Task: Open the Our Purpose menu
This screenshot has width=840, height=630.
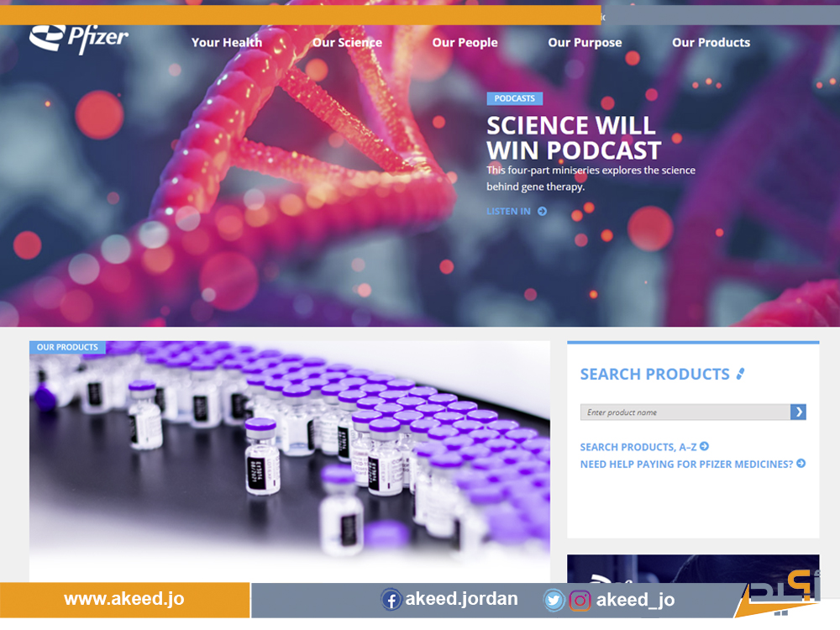Action: tap(585, 42)
